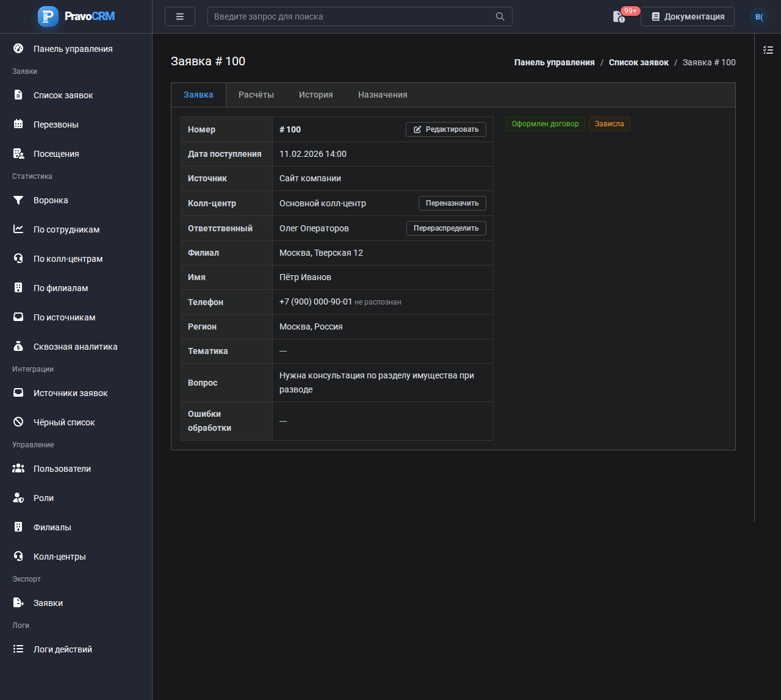Open Источники заявок in the sidebar
781x700 pixels.
tap(76, 393)
